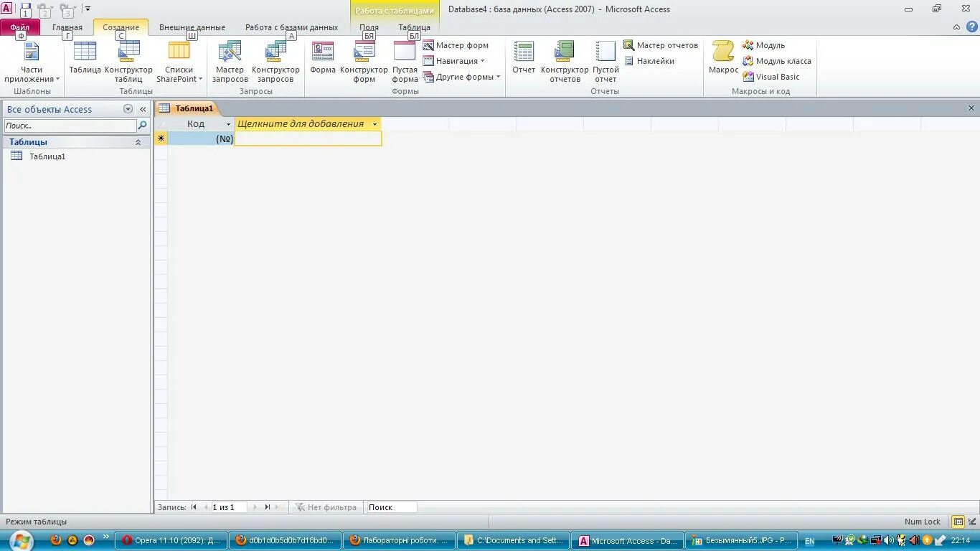Viewport: 980px width, 551px height.
Task: Create a Пустая форма
Action: tap(405, 62)
